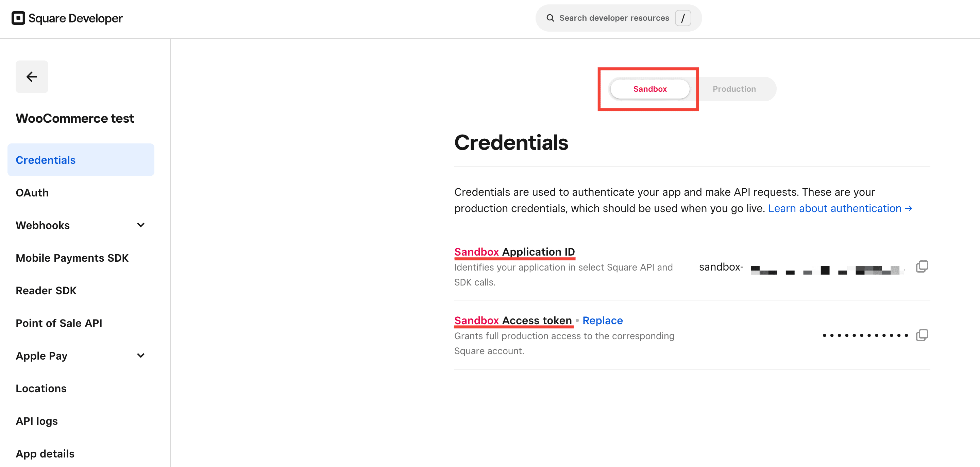Screen dimensions: 980x467
Task: Click the Square Developer logo
Action: coord(67,18)
